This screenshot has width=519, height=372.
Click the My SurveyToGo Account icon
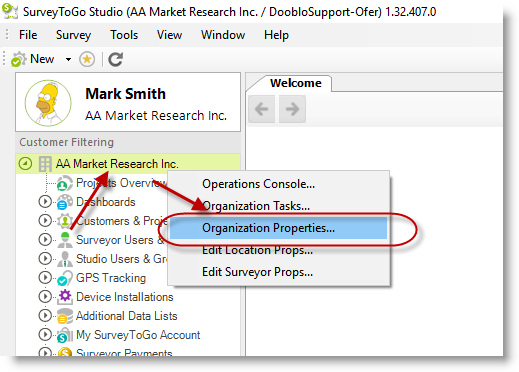pos(65,335)
